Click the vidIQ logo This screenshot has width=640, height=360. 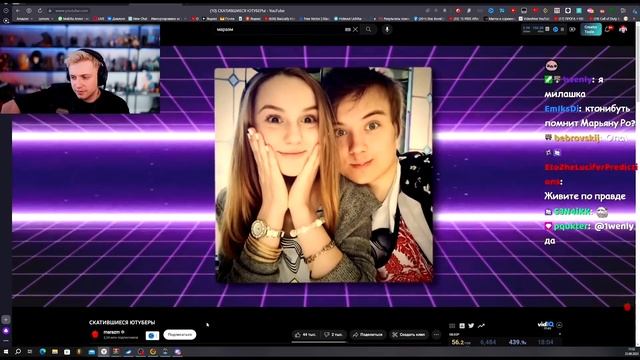tap(545, 325)
